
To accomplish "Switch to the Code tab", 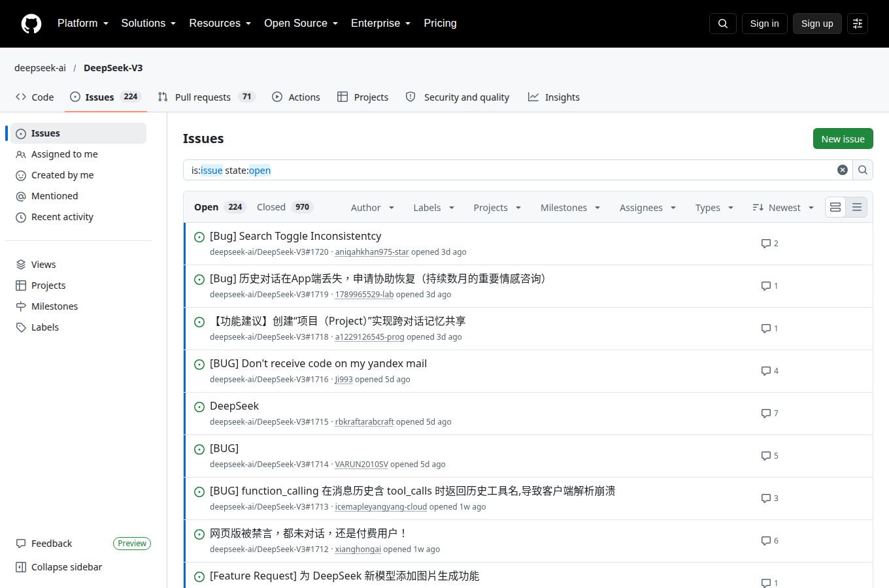I will 35,97.
